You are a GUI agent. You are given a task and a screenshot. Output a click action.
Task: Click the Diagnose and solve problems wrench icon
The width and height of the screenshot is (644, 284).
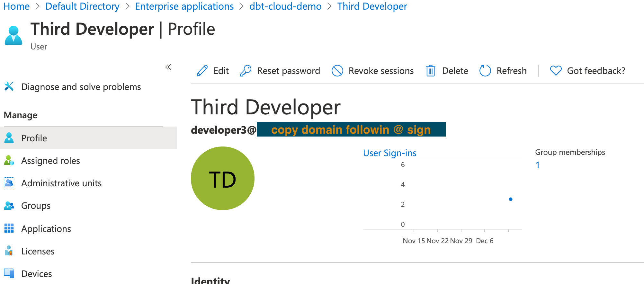[x=9, y=86]
